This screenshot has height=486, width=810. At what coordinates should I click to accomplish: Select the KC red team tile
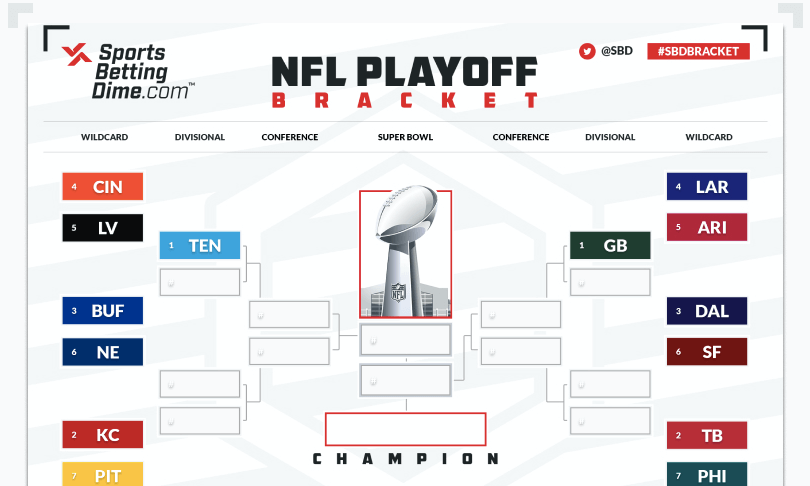click(103, 434)
